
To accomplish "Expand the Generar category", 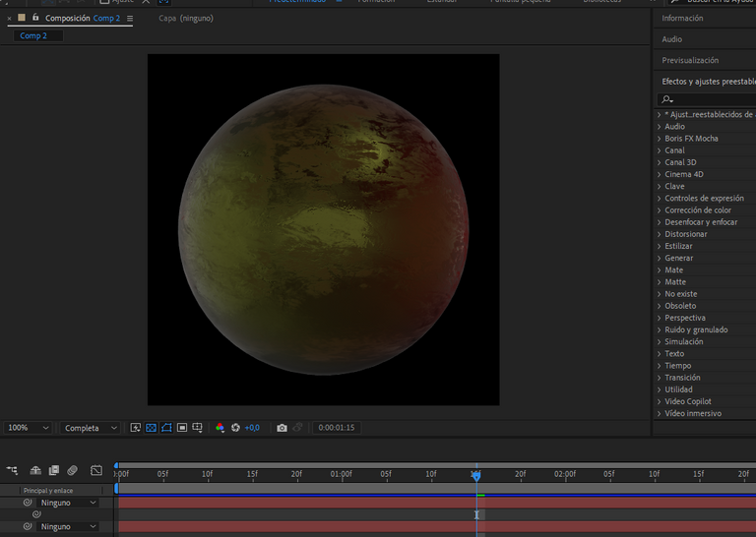I will pos(660,258).
